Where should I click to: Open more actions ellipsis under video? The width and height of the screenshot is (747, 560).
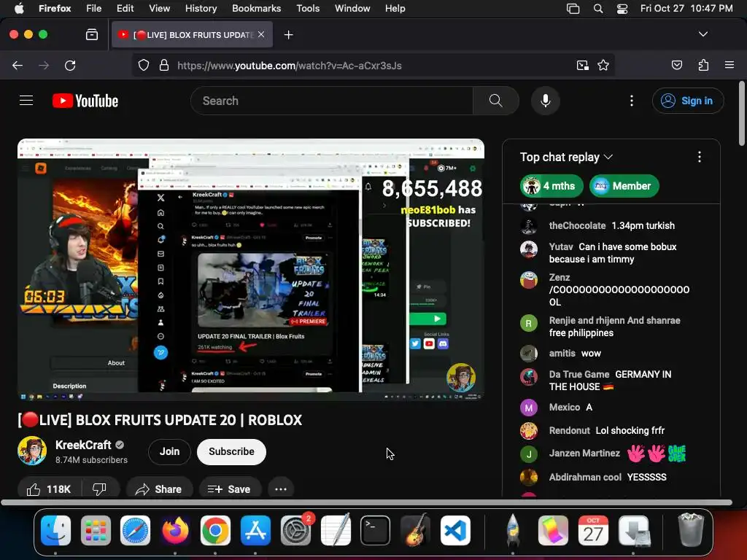[281, 489]
